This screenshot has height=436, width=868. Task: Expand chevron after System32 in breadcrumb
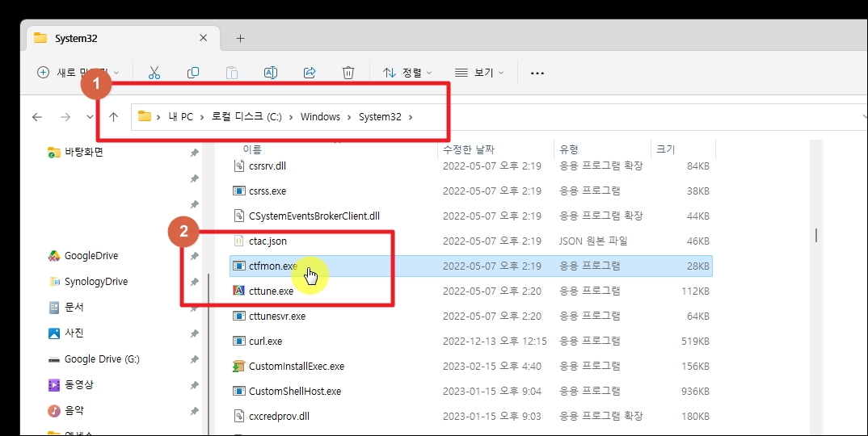pyautogui.click(x=411, y=117)
